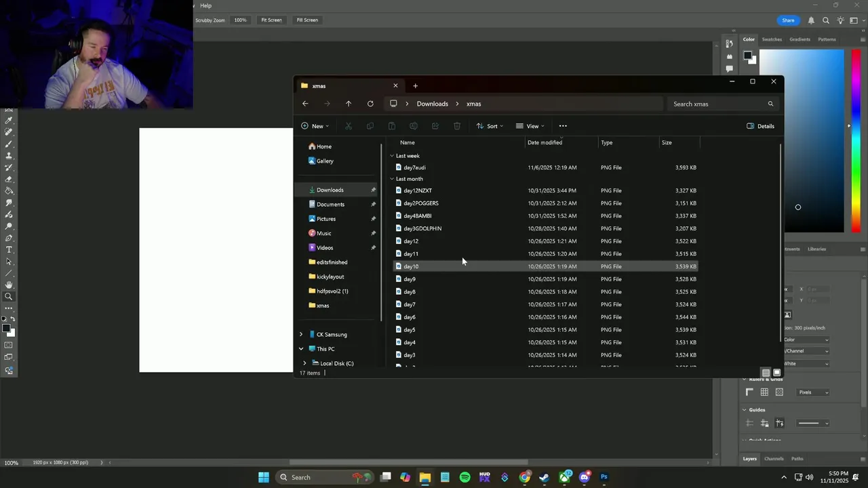Open the View dropdown in Explorer
868x488 pixels.
pyautogui.click(x=530, y=126)
